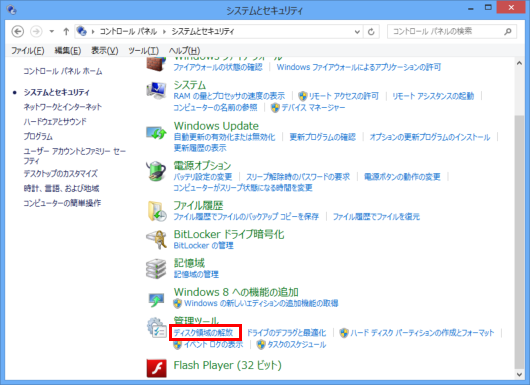The height and width of the screenshot is (385, 530).
Task: Click the refresh button by address bar
Action: tap(371, 32)
